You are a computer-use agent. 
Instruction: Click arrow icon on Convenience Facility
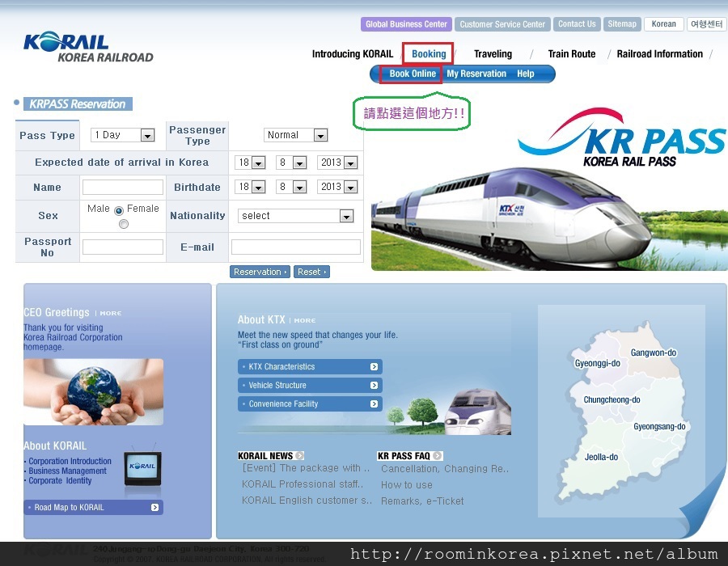pos(374,403)
